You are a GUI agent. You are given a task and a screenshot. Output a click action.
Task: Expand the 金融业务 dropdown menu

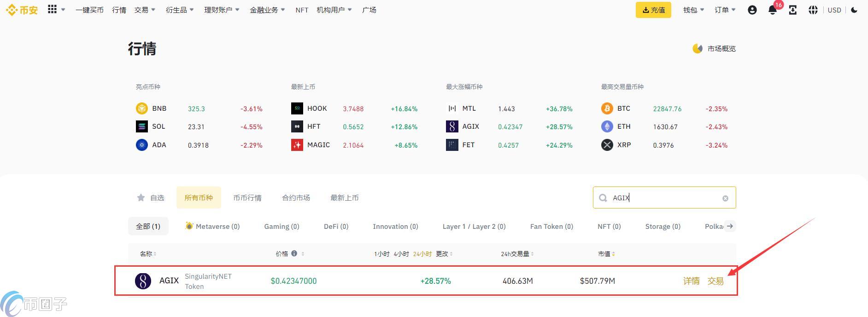point(267,10)
